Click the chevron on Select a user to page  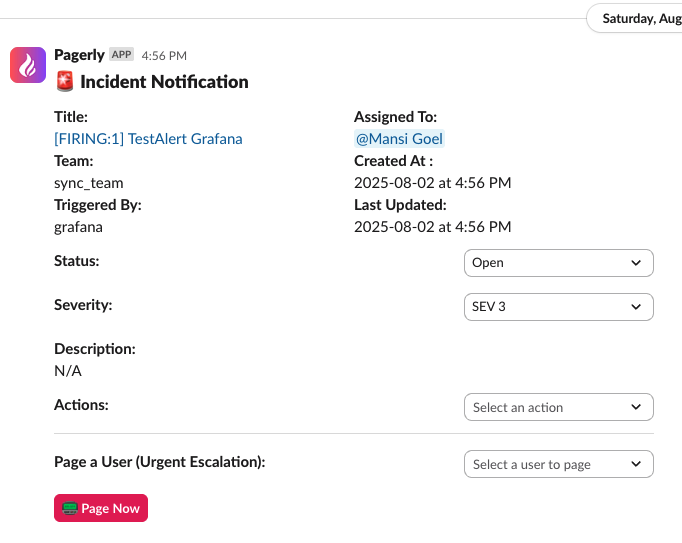(x=636, y=465)
